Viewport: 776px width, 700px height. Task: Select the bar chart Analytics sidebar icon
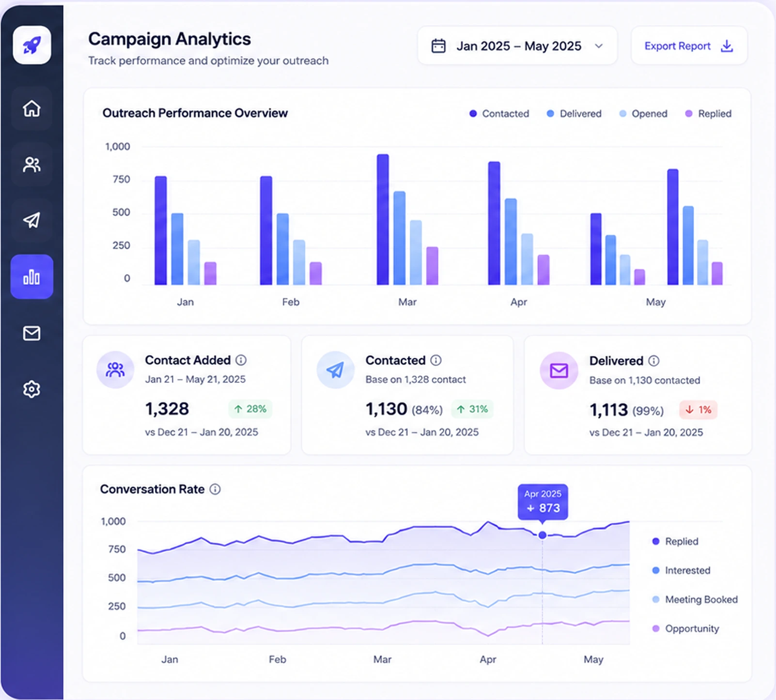[32, 276]
